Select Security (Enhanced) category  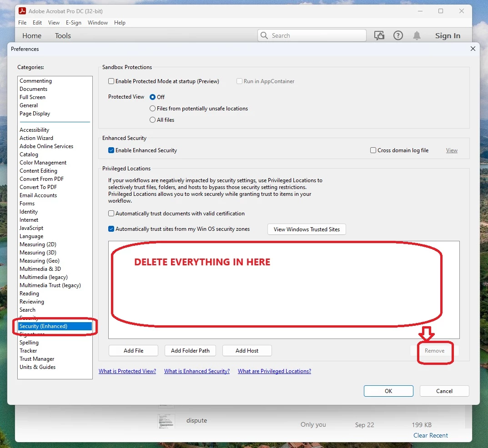[55, 326]
